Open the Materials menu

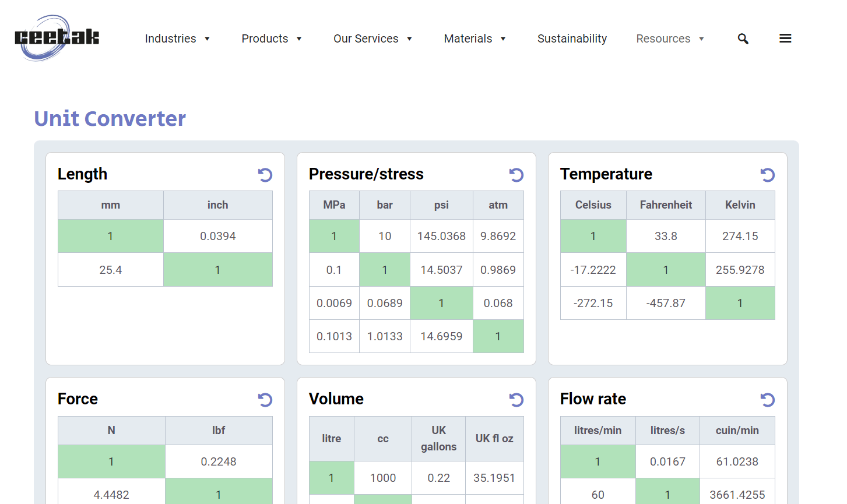coord(475,38)
